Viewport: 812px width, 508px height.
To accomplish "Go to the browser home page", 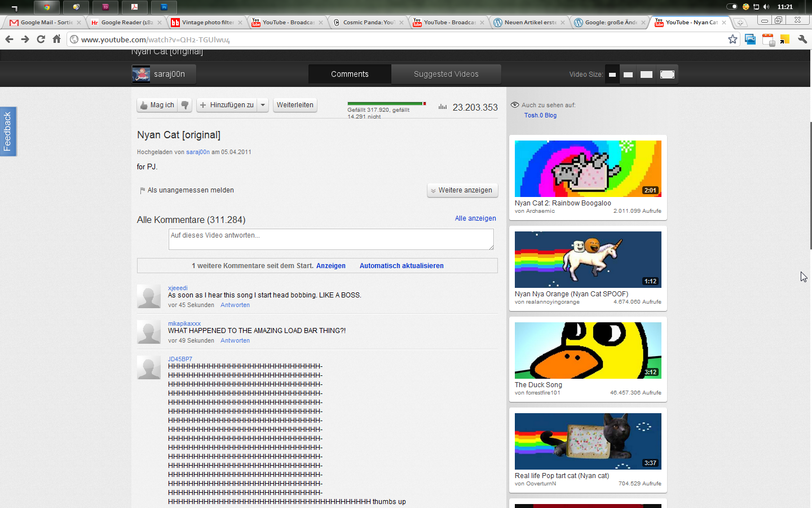I will point(56,39).
